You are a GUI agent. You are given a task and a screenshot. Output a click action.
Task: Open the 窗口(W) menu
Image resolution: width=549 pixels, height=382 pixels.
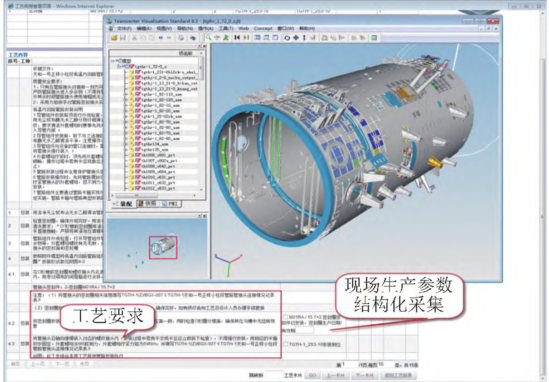point(285,28)
